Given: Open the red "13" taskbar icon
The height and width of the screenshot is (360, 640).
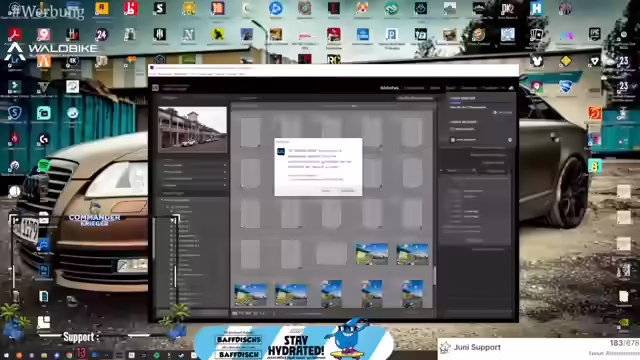Looking at the screenshot, I should [x=81, y=354].
